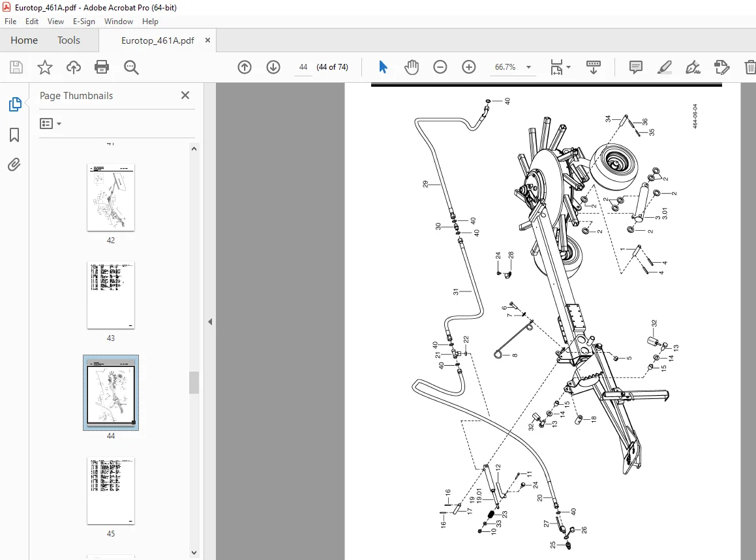
Task: Open the Attachments paperclip icon
Action: click(x=14, y=165)
